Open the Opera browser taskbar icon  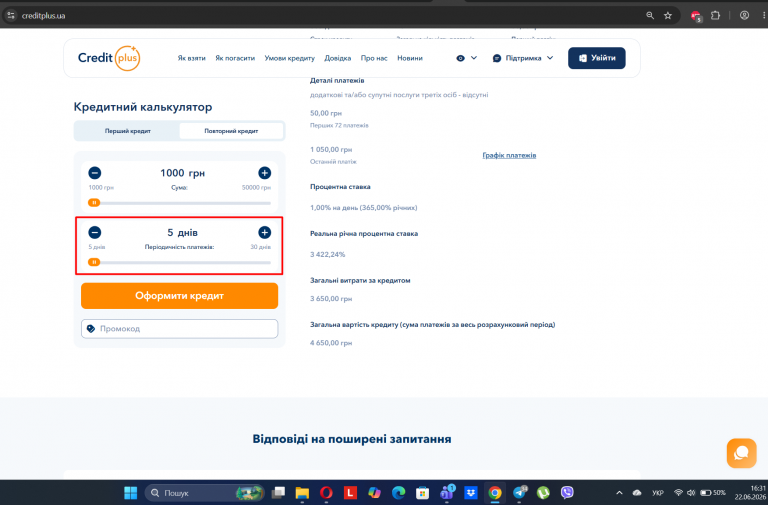click(326, 493)
